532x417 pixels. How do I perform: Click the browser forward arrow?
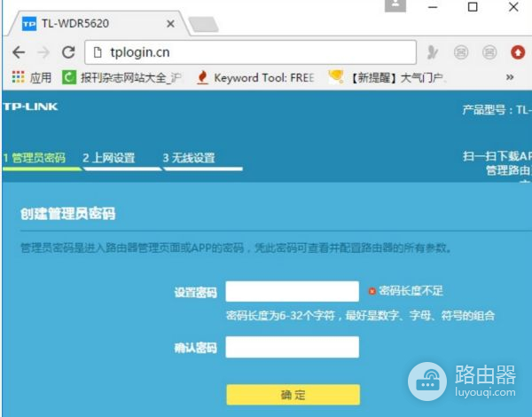43,52
